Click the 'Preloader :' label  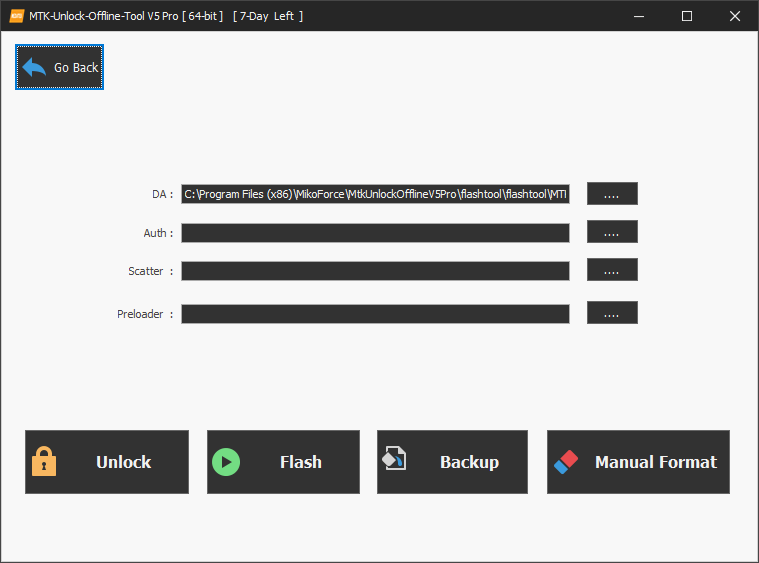(x=145, y=314)
